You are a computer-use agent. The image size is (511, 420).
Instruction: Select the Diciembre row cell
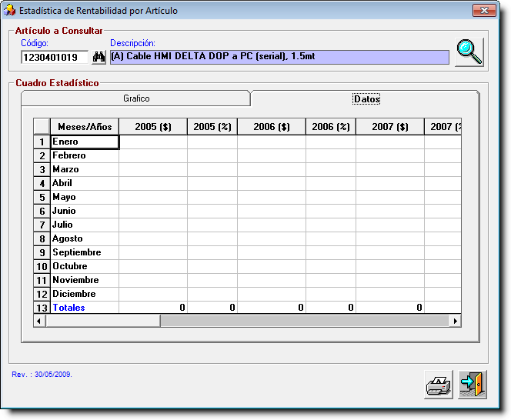click(85, 294)
